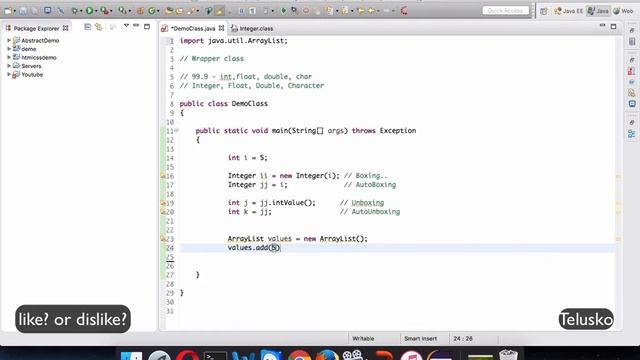
Task: Click Collapse All in Package Explorer
Action: coord(87,27)
